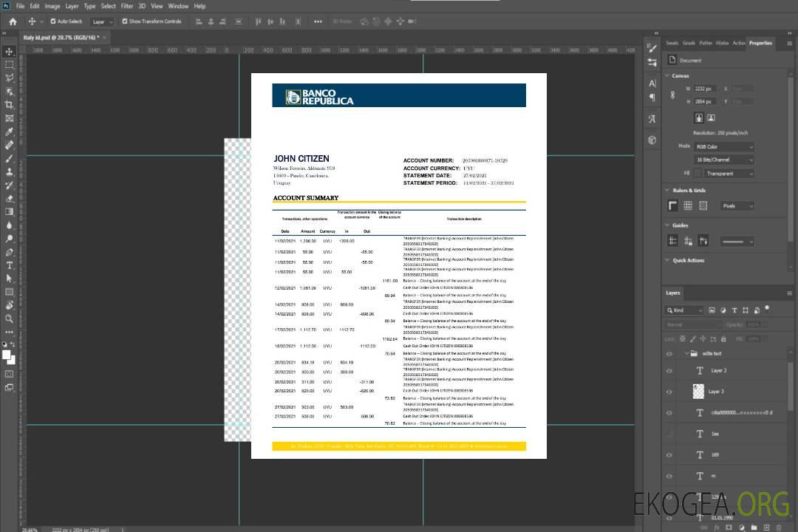Hide the 'm' text layer
The image size is (798, 532).
pyautogui.click(x=669, y=476)
